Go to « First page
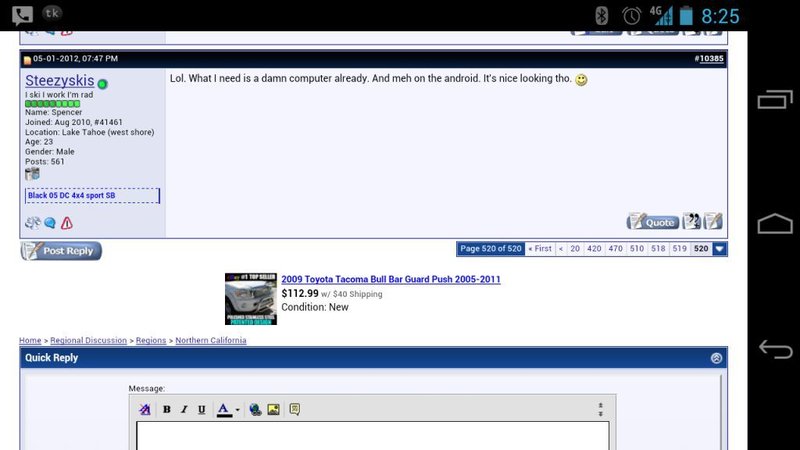The image size is (800, 450). pyautogui.click(x=540, y=248)
